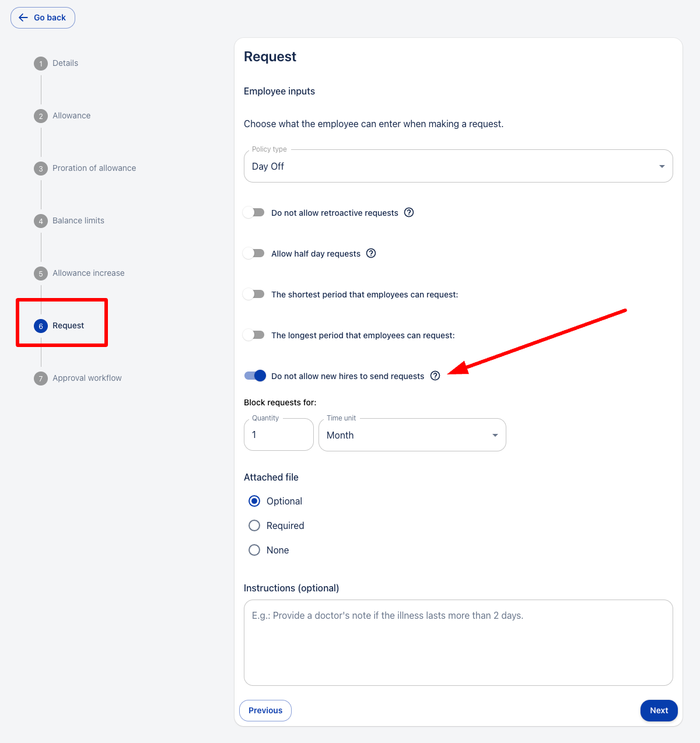Click the step 7 Approval workflow circle
Screen dimensions: 700x743
tap(41, 378)
